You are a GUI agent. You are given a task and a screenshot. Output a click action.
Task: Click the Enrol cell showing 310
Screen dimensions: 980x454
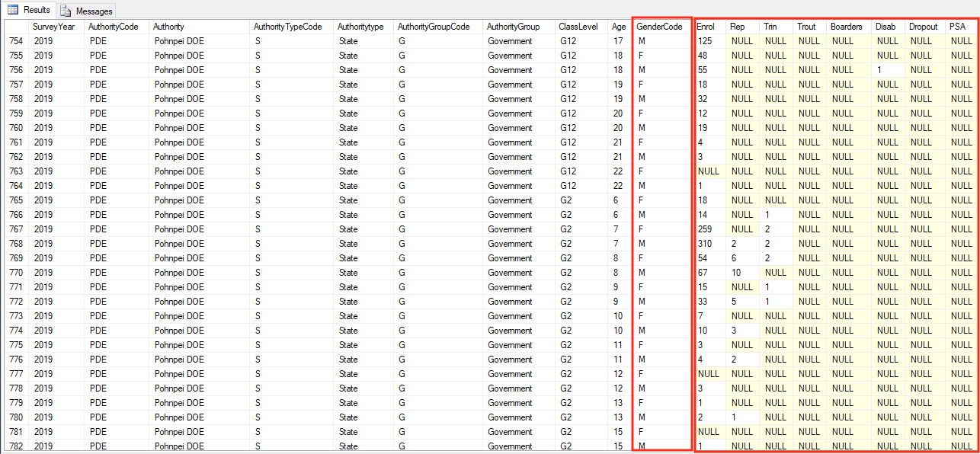708,244
